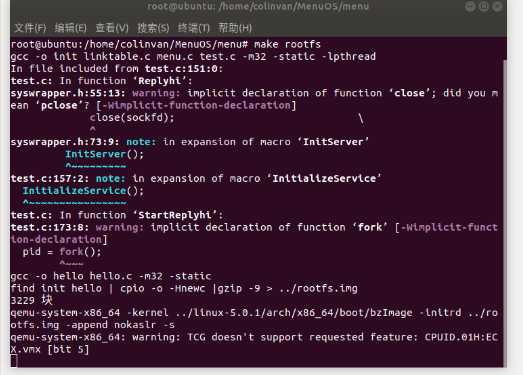Click the 'close(sockfd);' code line
The height and width of the screenshot is (375, 523).
[132, 117]
